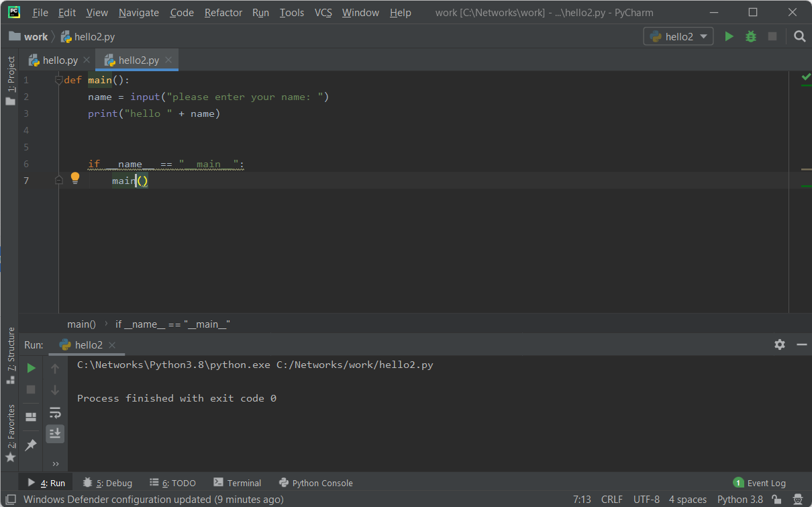Open Python 3.8 interpreter selector
The width and height of the screenshot is (812, 507).
(x=740, y=500)
